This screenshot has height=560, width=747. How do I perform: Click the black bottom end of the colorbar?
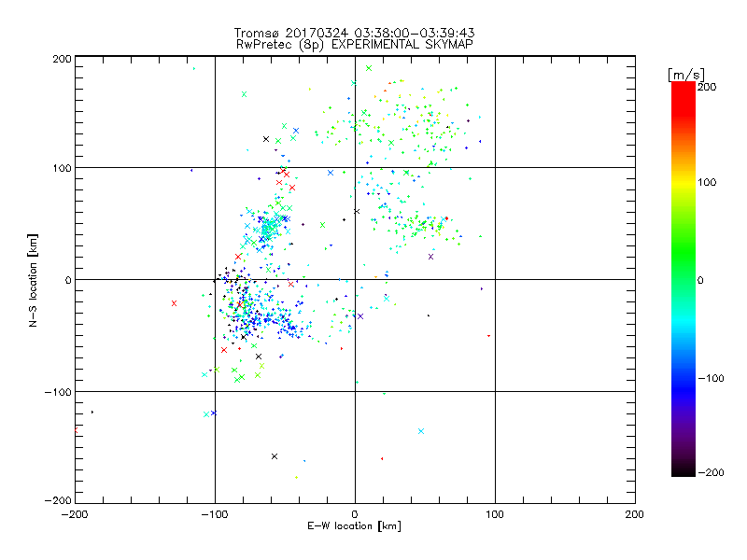(684, 470)
